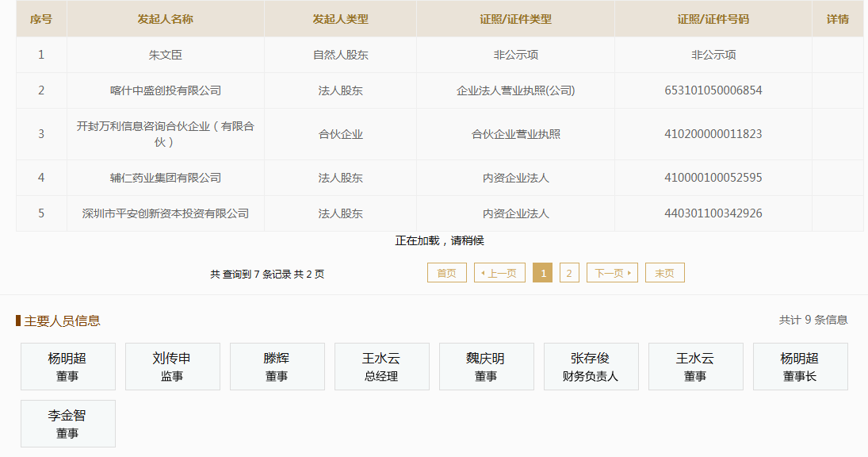Click the 张存俊 财务负责人 card

591,366
